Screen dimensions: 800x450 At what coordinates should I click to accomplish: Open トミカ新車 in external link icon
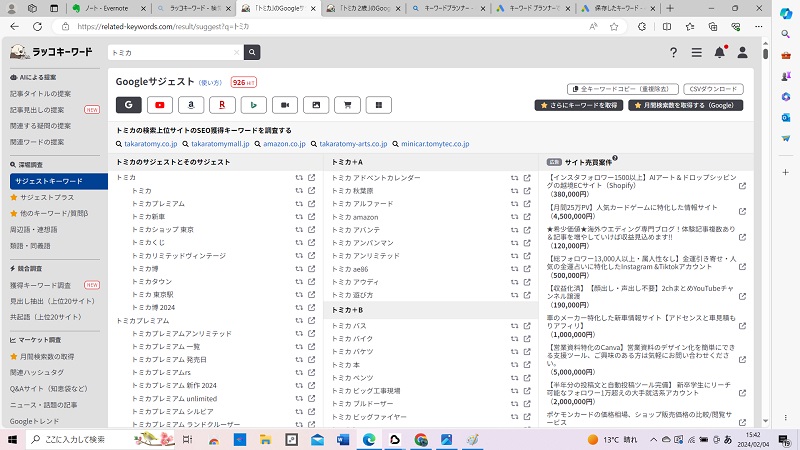(x=311, y=216)
